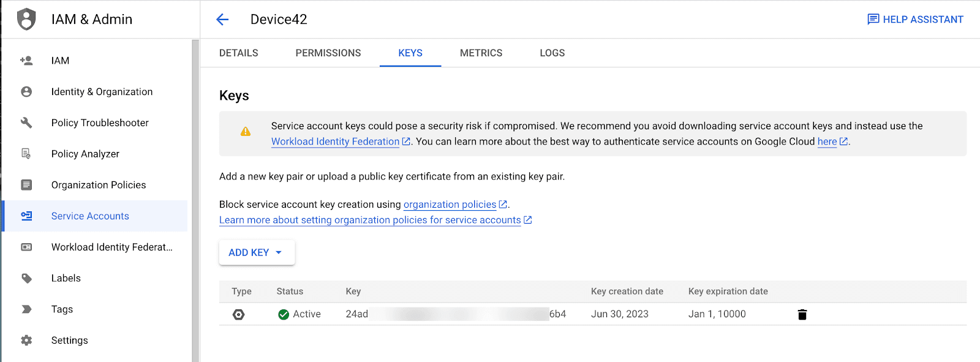The width and height of the screenshot is (980, 362).
Task: Open Learn more about setting organization policies
Action: [x=370, y=221]
